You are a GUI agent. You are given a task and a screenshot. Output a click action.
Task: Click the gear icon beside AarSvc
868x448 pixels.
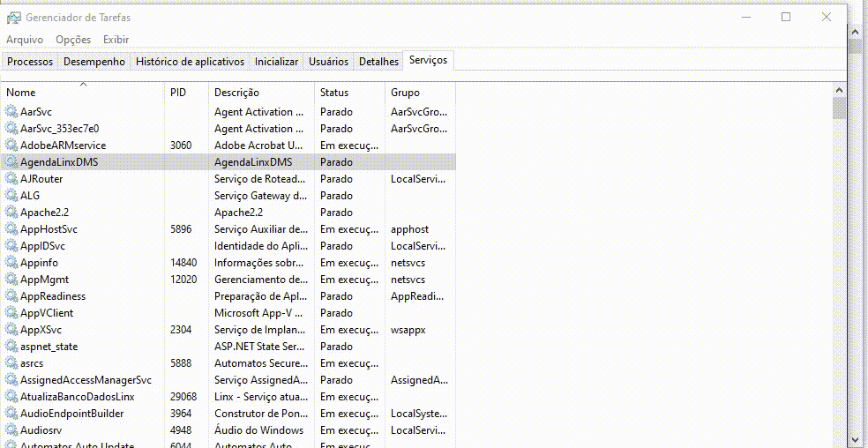click(11, 112)
